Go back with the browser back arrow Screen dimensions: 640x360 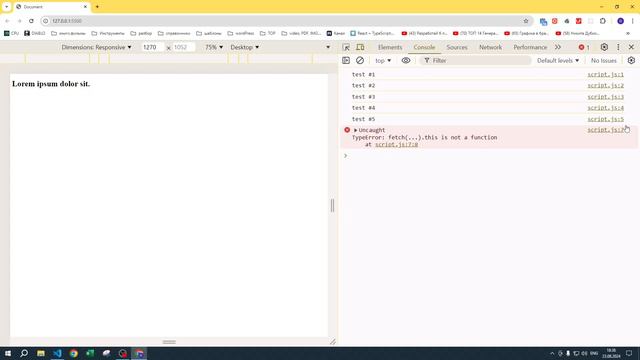(7, 21)
